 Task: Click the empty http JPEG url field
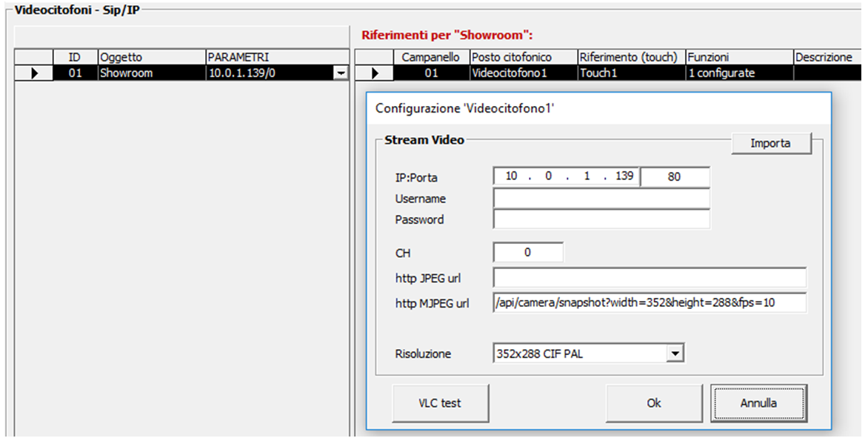point(649,278)
